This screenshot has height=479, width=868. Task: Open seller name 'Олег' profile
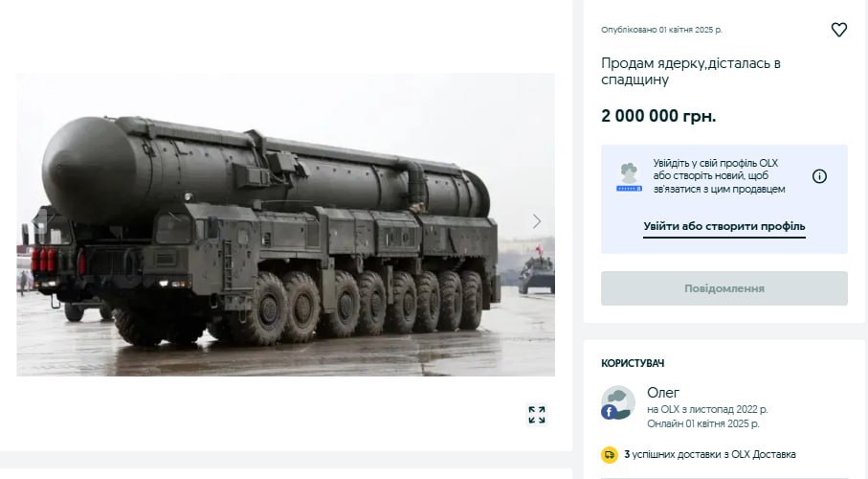point(663,393)
